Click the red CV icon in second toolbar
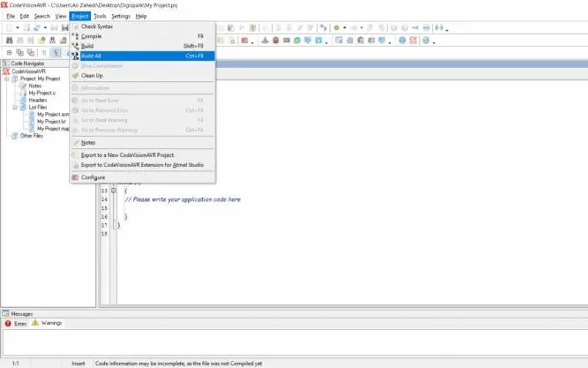This screenshot has width=588, height=368. [413, 40]
